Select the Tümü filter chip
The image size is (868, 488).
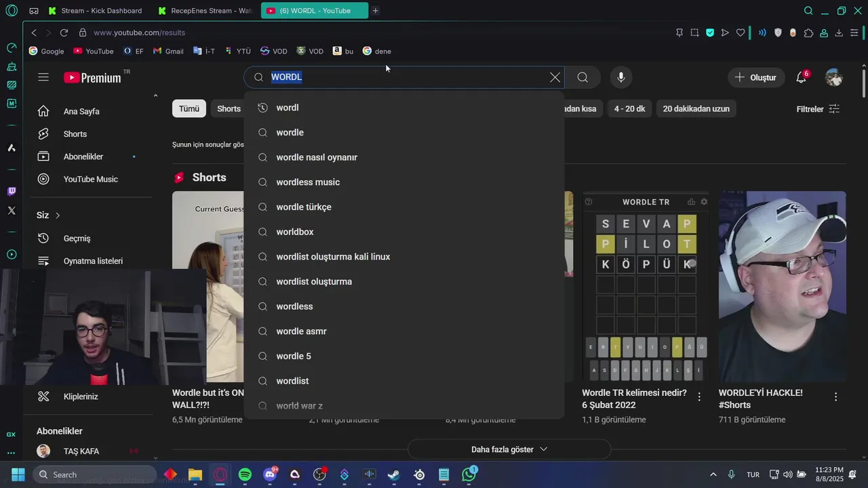point(189,108)
